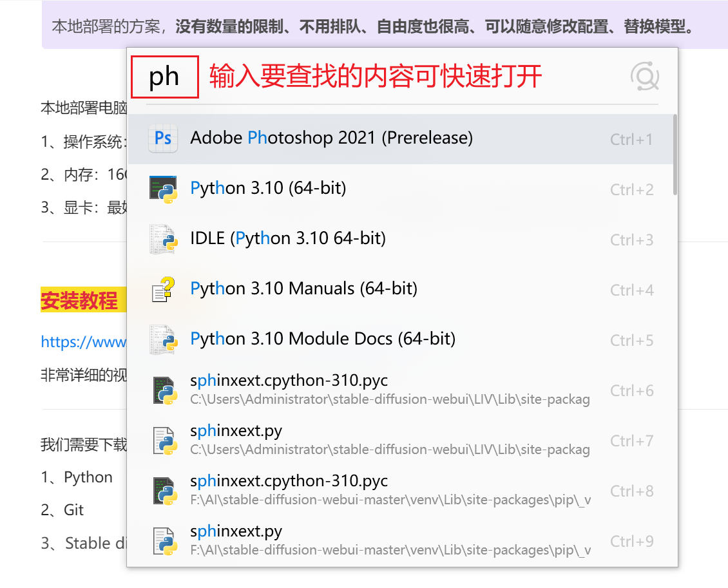Screen dimensions: 728x588
Task: Open Adobe Photoshop 2021 (Prerelease) result
Action: [400, 138]
